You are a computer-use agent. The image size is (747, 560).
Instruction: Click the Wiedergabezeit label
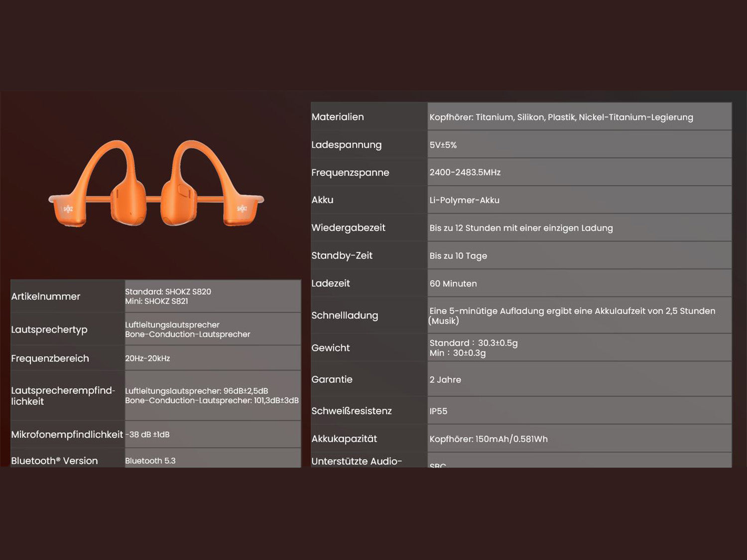coord(348,228)
